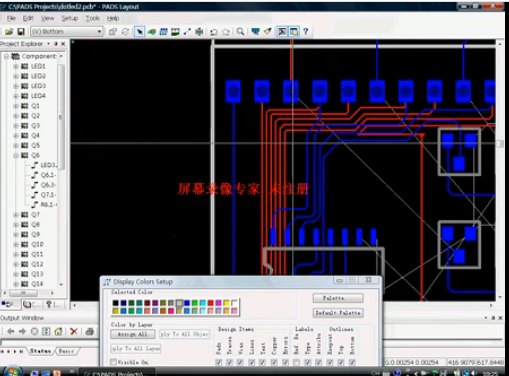The height and width of the screenshot is (376, 509).
Task: Open a file with the folder icon
Action: click(9, 32)
